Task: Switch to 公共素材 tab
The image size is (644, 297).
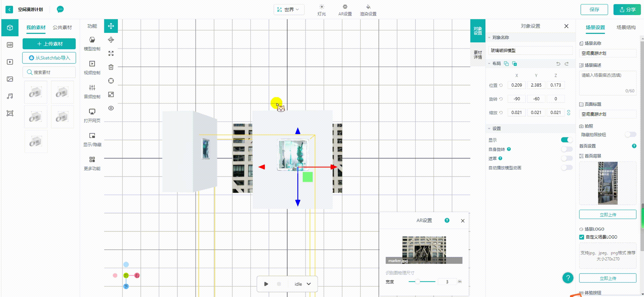Action: (x=62, y=28)
